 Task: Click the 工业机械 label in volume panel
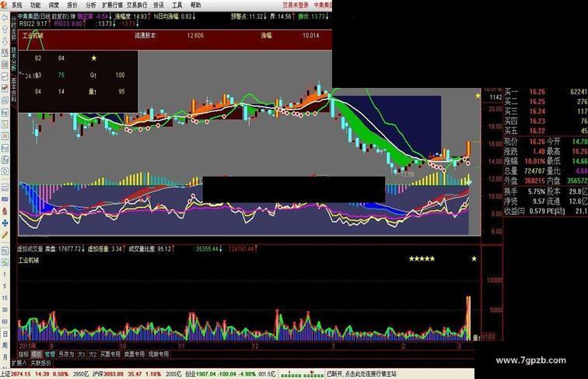coord(29,260)
